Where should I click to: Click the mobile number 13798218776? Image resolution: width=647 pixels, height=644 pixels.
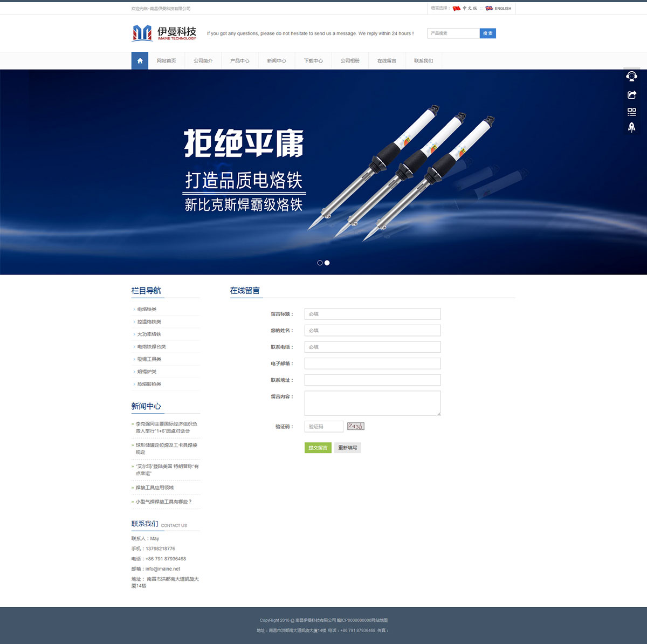[x=160, y=549]
